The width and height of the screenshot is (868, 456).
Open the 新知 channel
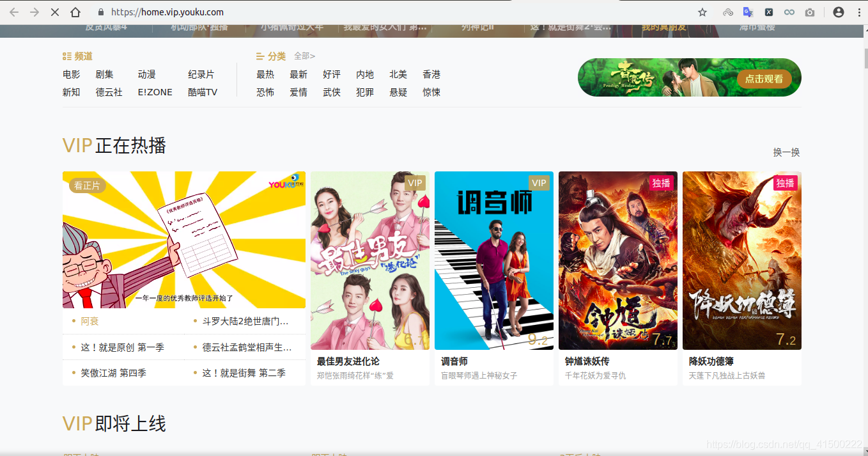(72, 92)
